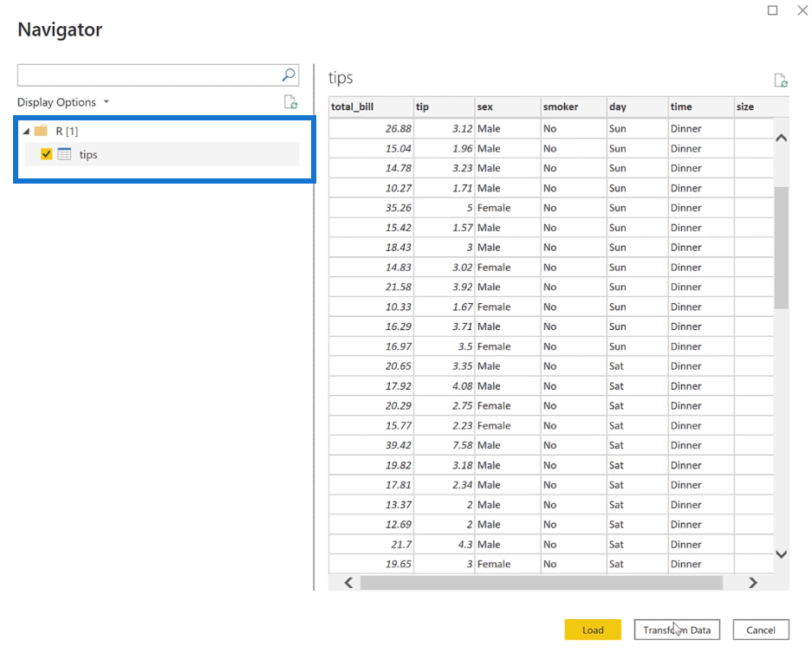
Task: Click the total_bill column header
Action: (371, 107)
